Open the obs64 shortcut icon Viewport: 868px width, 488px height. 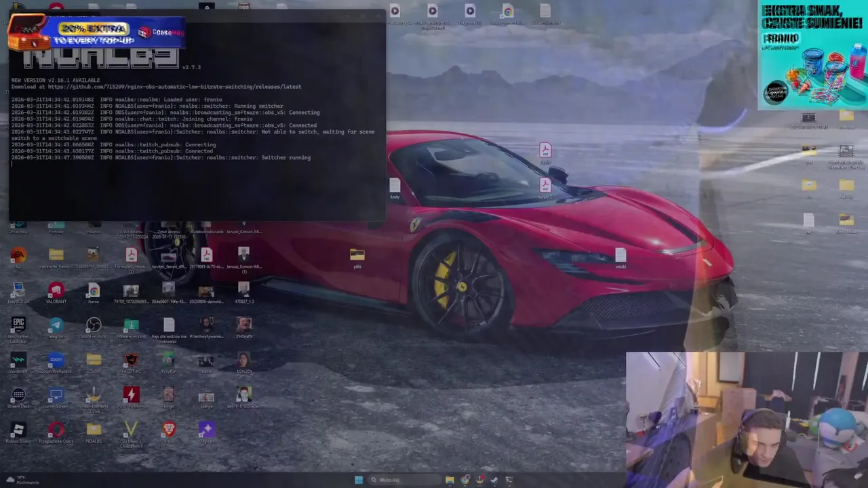[94, 328]
